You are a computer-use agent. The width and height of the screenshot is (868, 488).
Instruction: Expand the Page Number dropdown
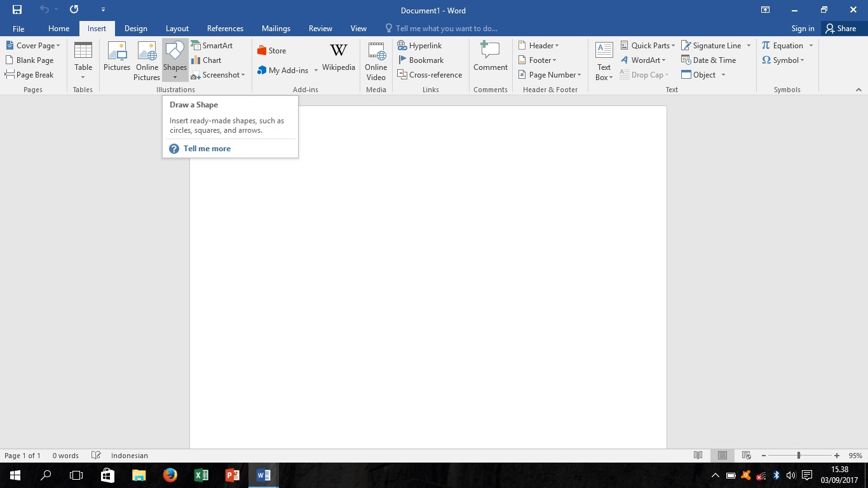point(550,75)
